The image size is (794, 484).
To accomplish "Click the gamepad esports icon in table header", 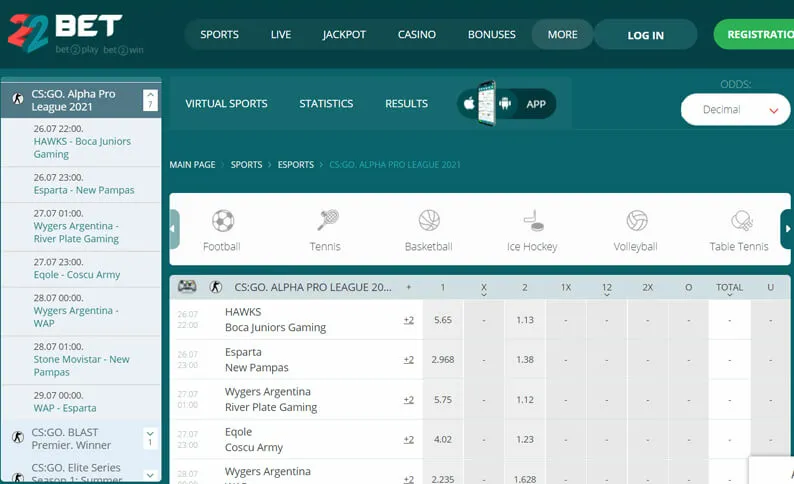I will [187, 287].
